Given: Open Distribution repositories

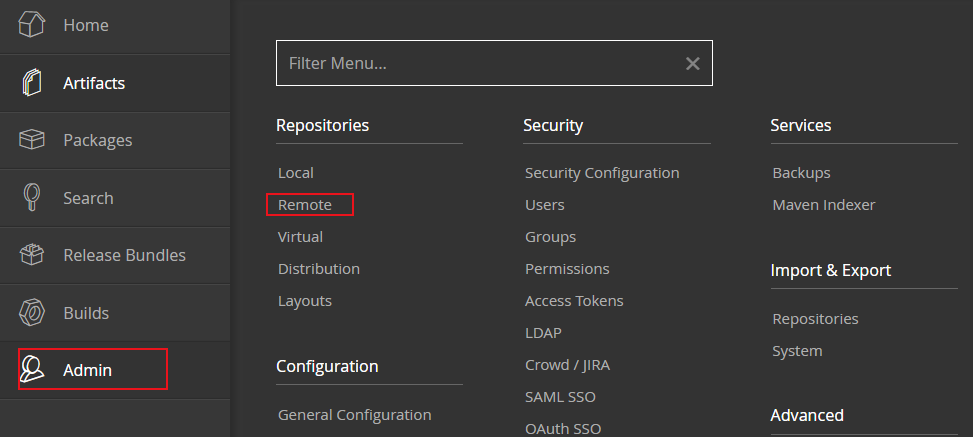Looking at the screenshot, I should pos(319,269).
